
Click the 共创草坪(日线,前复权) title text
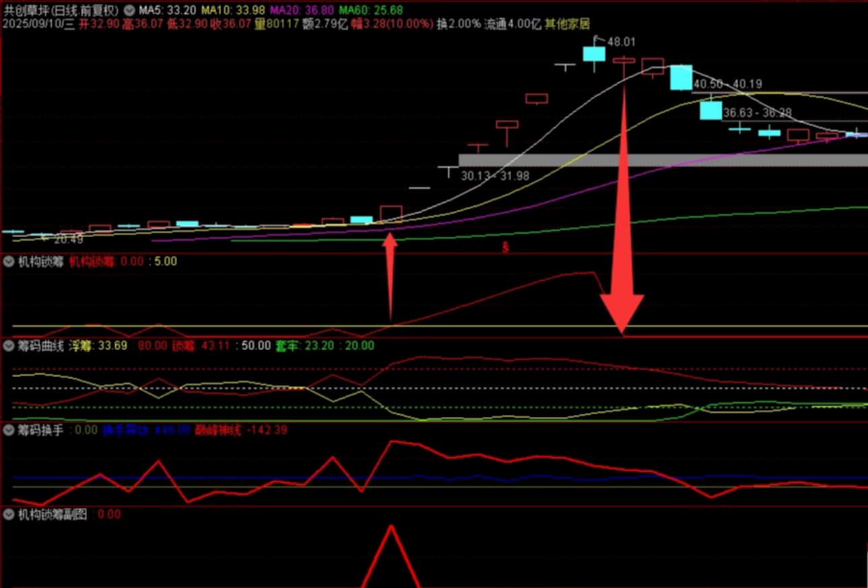pos(61,11)
